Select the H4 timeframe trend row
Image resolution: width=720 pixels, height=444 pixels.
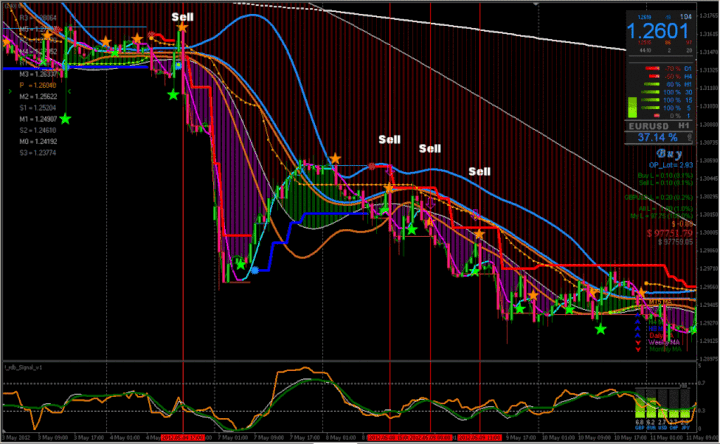(669, 76)
